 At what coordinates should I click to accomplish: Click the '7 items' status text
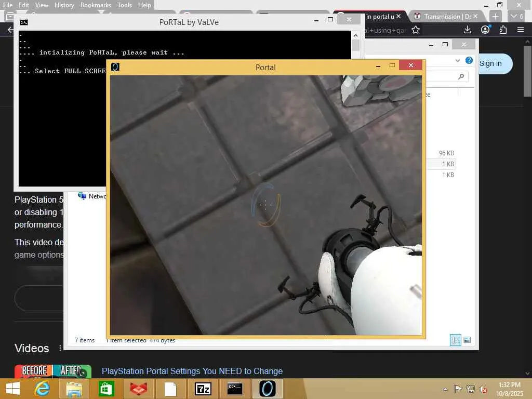85,340
